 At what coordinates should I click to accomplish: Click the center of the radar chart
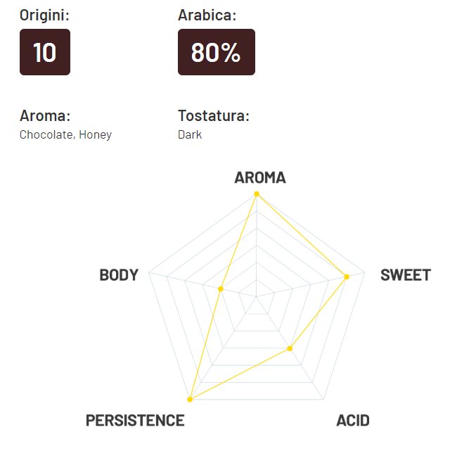pyautogui.click(x=257, y=296)
